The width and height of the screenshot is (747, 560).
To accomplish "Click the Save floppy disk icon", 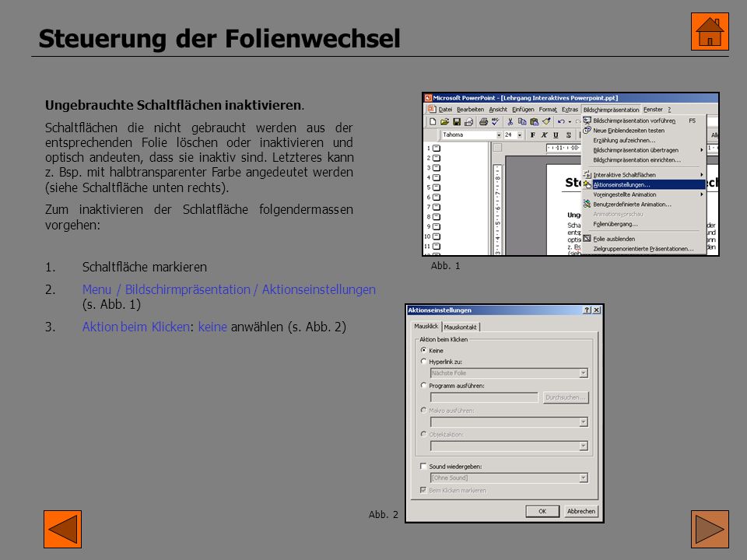I will (x=457, y=122).
